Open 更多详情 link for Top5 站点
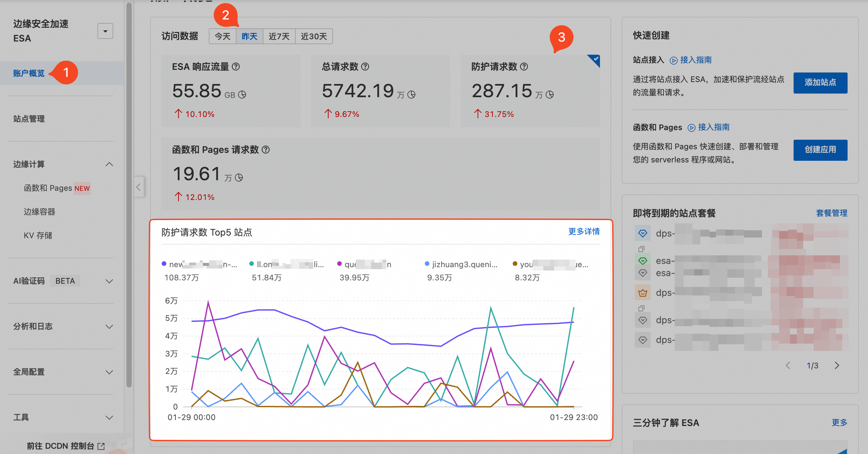This screenshot has height=454, width=868. pos(583,232)
